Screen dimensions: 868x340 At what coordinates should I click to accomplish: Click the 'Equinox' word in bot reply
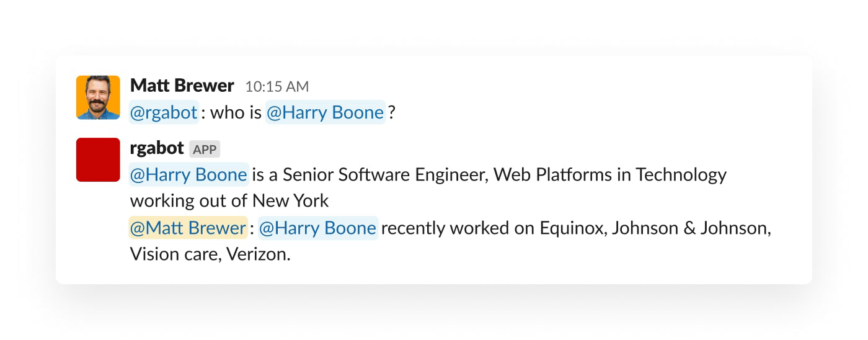[x=570, y=228]
